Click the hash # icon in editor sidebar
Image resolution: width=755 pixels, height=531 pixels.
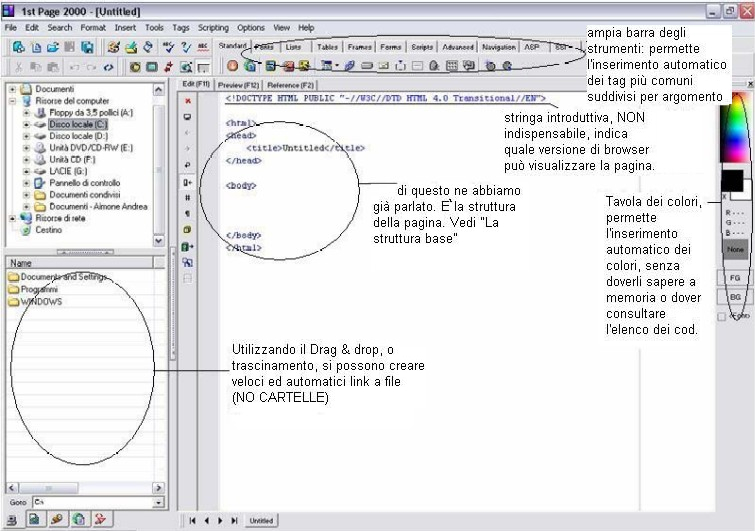pyautogui.click(x=188, y=198)
